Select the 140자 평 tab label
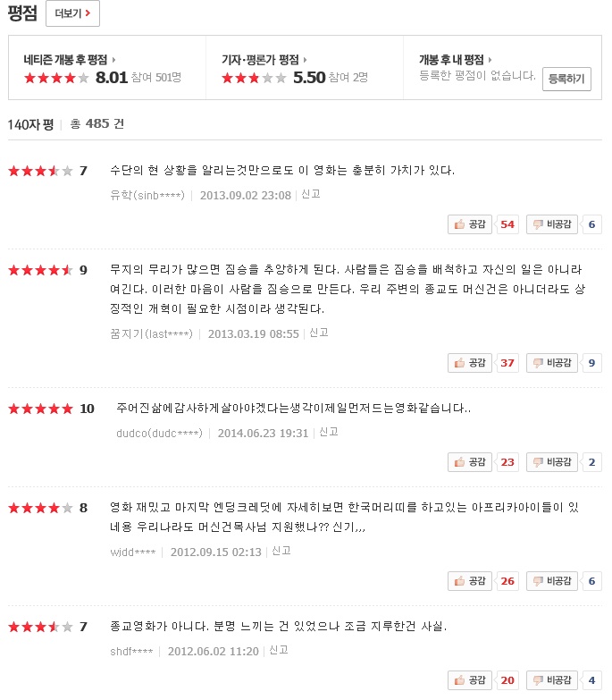 tap(30, 124)
